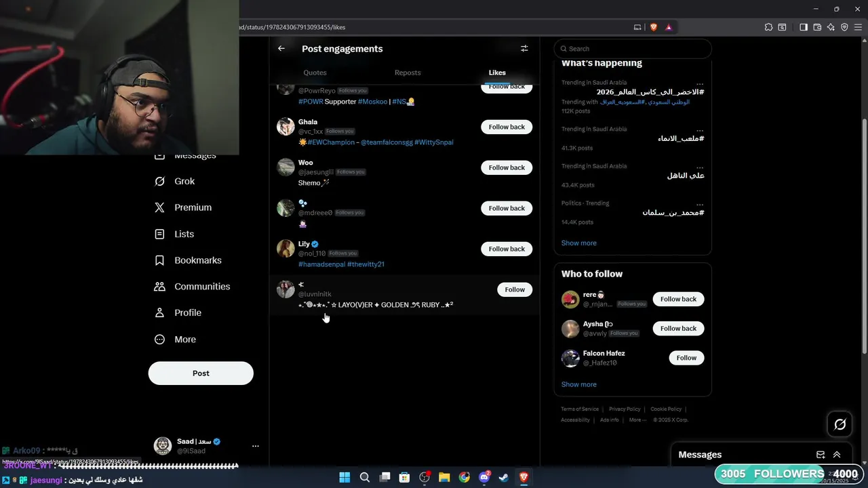Click the Search input field
This screenshot has height=488, width=868.
click(633, 49)
